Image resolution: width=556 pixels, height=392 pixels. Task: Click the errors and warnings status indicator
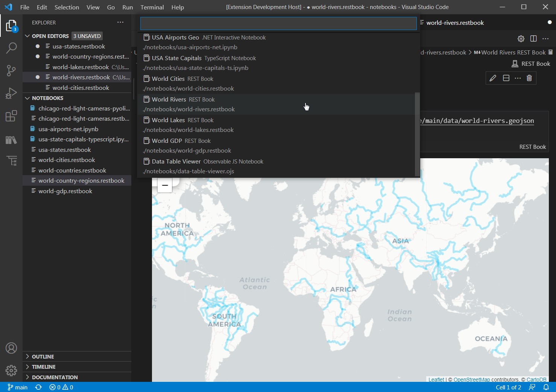[61, 387]
